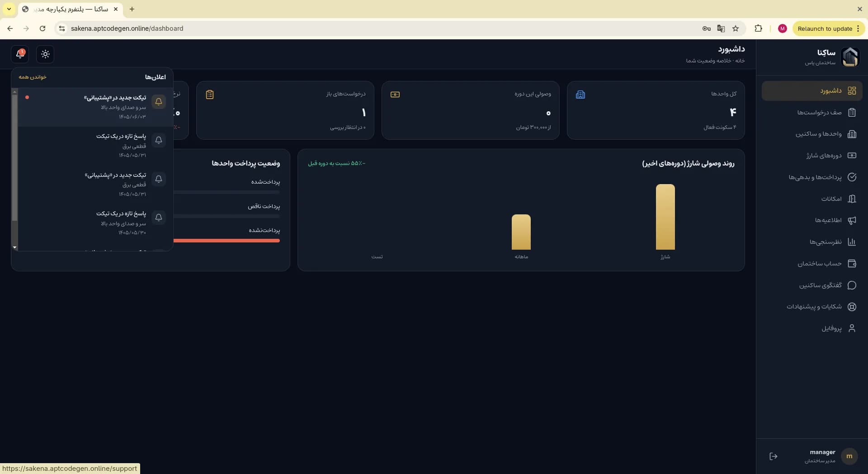Open داشبورد in the sidebar
Image resolution: width=868 pixels, height=474 pixels.
pos(812,91)
